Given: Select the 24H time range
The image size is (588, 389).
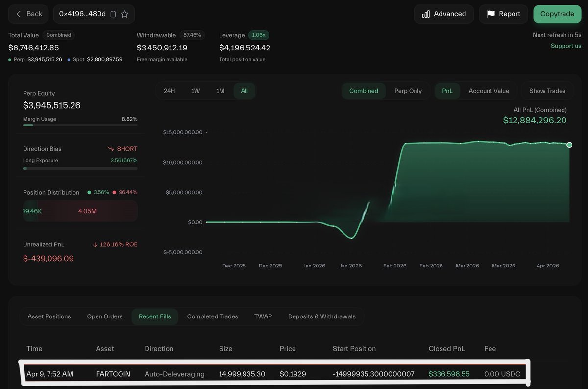Looking at the screenshot, I should pyautogui.click(x=169, y=91).
